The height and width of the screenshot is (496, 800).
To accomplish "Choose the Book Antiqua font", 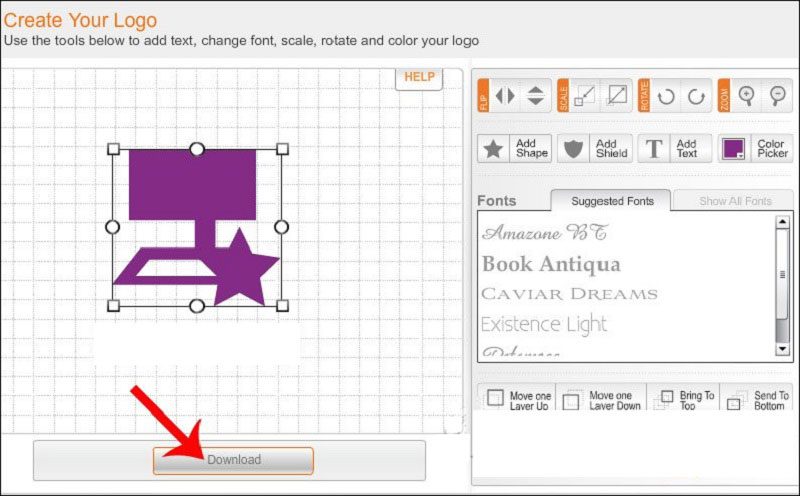I will pyautogui.click(x=551, y=264).
